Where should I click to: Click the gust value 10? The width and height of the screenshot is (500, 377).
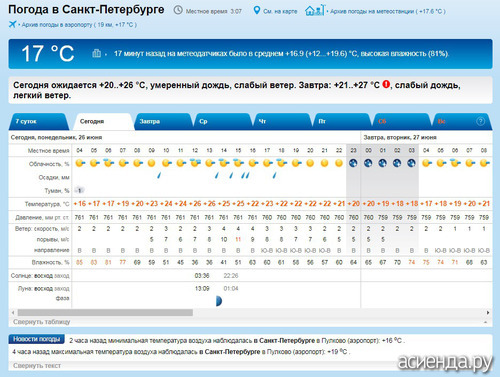point(224,239)
